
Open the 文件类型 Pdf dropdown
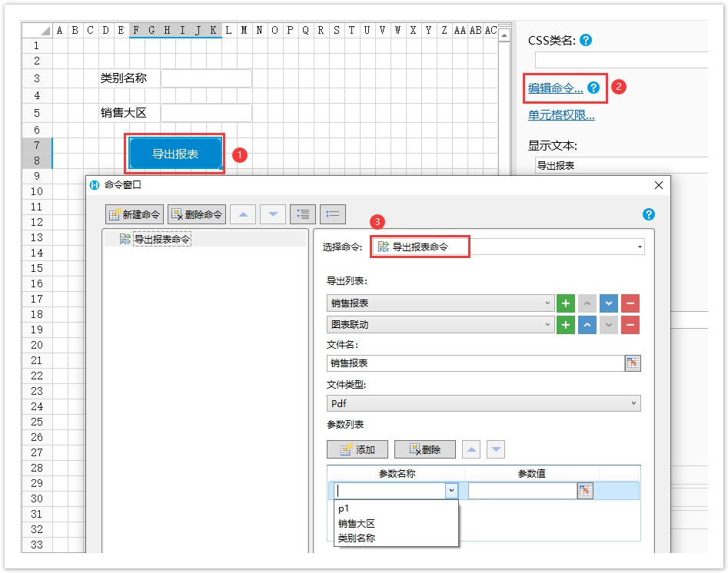pyautogui.click(x=633, y=403)
